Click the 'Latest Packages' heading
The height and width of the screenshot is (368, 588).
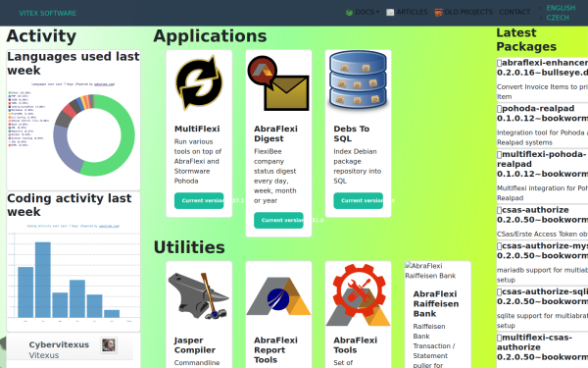pos(526,40)
